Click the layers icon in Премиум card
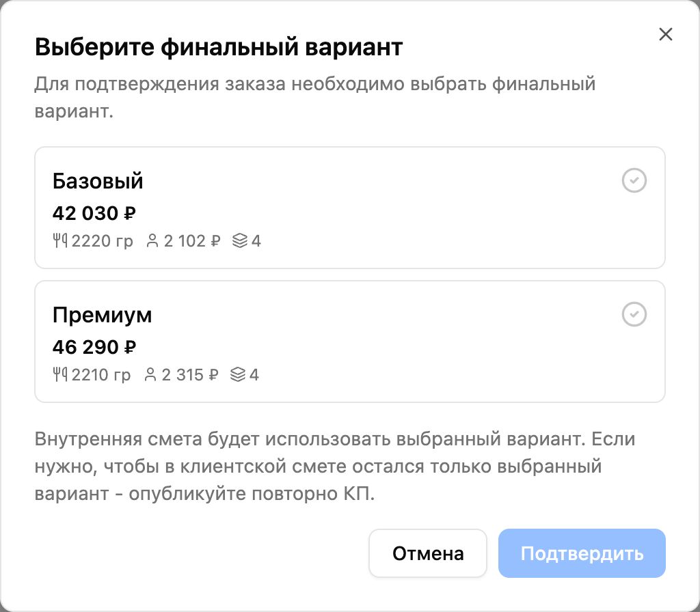 tap(238, 375)
